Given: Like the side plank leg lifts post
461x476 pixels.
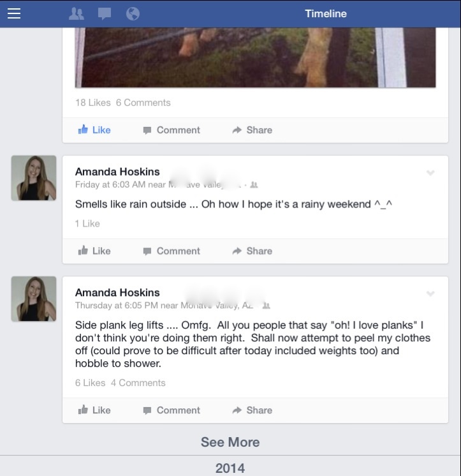Looking at the screenshot, I should click(x=94, y=410).
